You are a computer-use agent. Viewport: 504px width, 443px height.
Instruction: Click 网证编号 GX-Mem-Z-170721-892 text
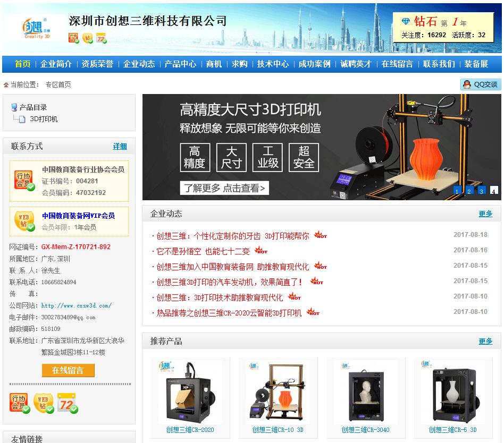click(76, 246)
